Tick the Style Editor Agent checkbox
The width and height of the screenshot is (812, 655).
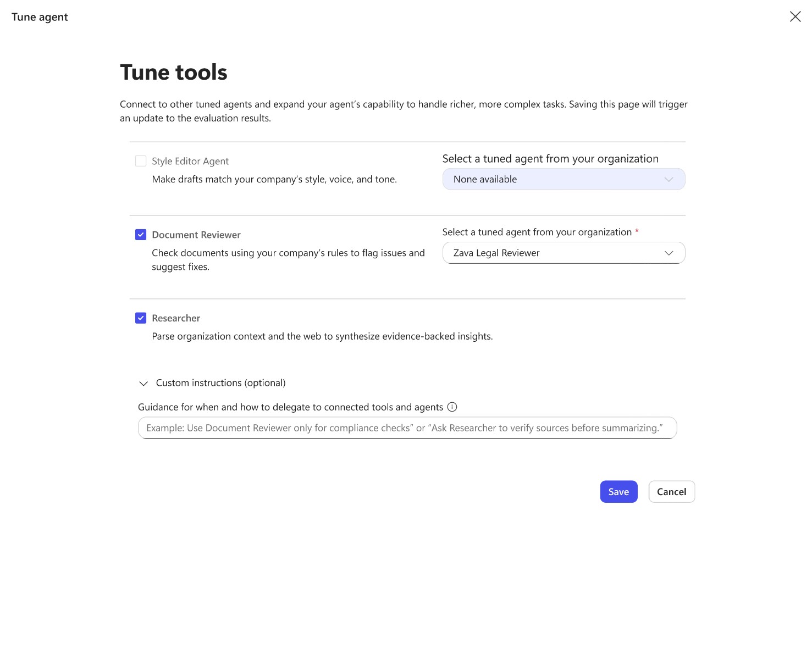141,161
